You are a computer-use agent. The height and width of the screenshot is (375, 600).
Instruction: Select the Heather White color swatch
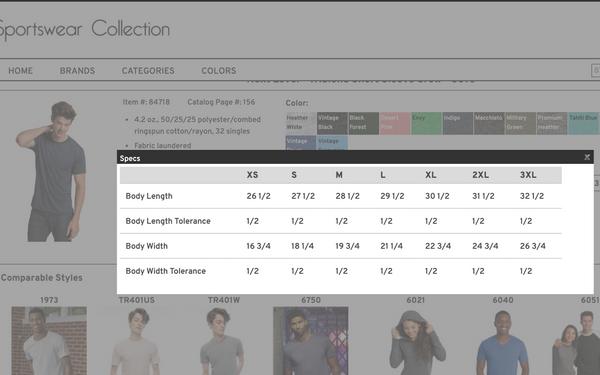301,123
